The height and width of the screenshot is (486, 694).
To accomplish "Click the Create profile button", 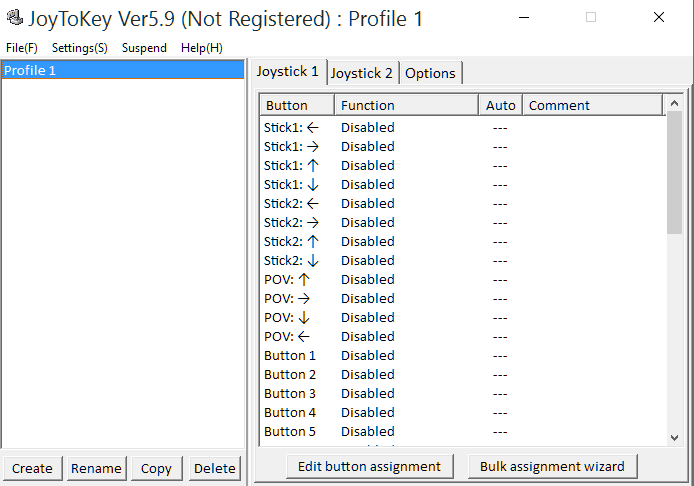I will click(32, 468).
